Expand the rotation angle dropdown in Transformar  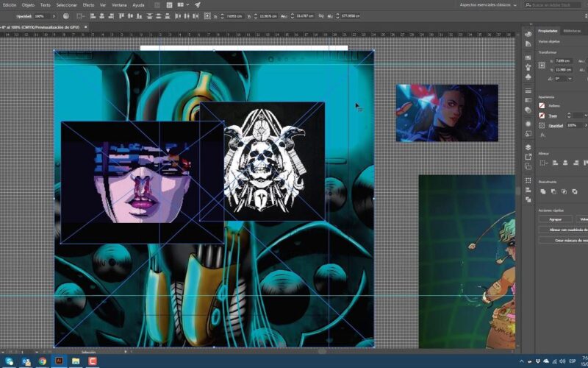click(x=570, y=79)
